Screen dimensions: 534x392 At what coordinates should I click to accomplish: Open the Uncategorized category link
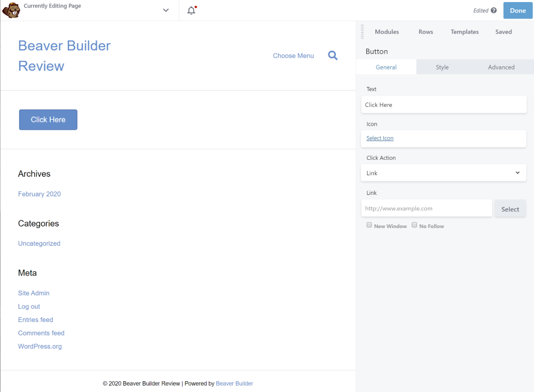coord(39,243)
